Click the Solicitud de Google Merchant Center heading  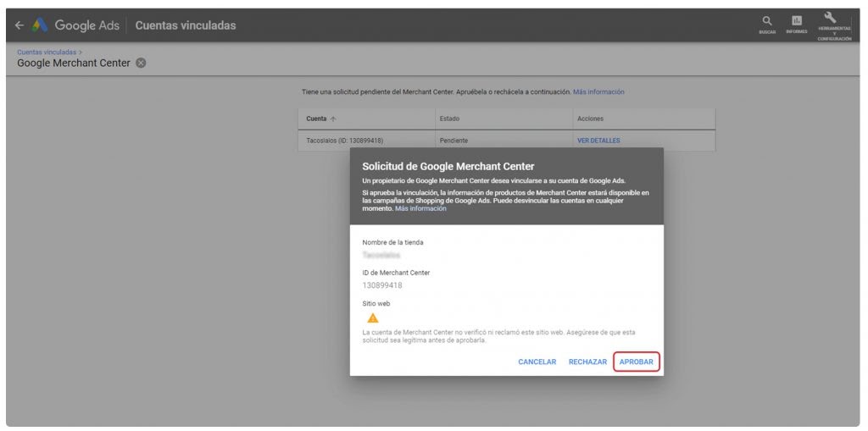(x=448, y=166)
